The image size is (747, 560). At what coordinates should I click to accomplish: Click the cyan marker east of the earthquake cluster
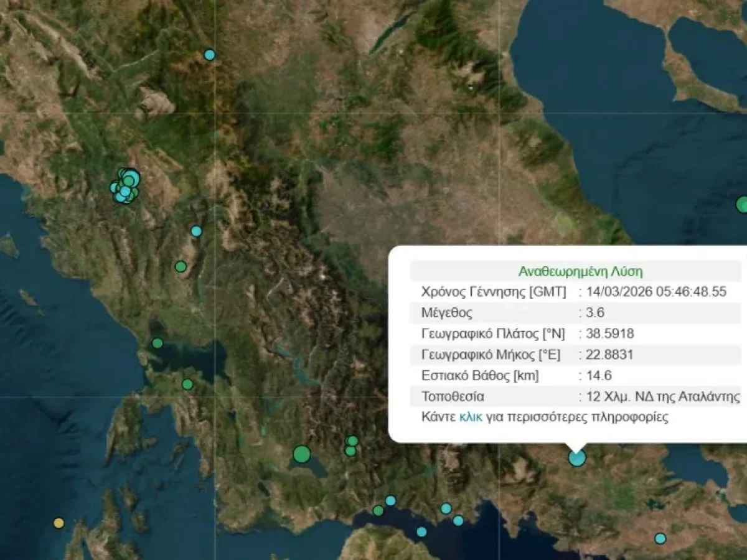click(x=195, y=231)
